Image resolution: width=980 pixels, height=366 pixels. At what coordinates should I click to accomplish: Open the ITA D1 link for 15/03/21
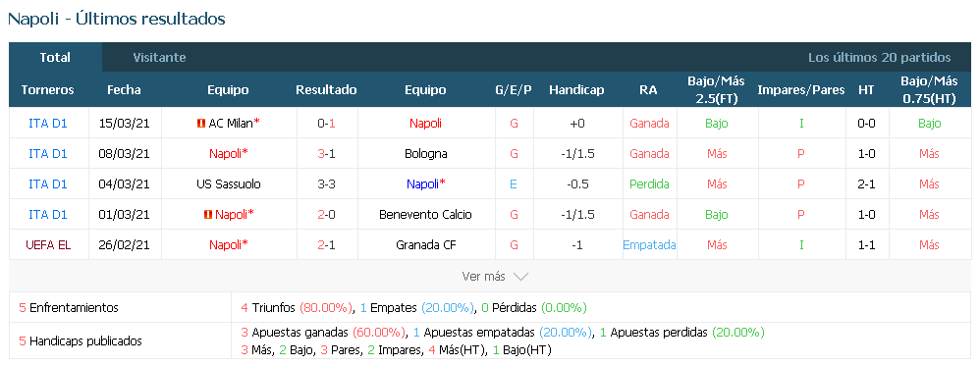coord(48,124)
